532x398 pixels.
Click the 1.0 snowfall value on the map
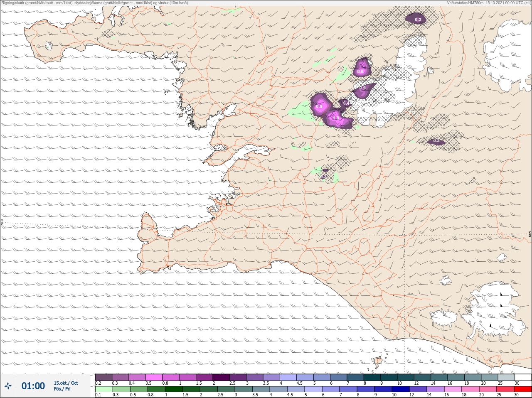(336, 118)
